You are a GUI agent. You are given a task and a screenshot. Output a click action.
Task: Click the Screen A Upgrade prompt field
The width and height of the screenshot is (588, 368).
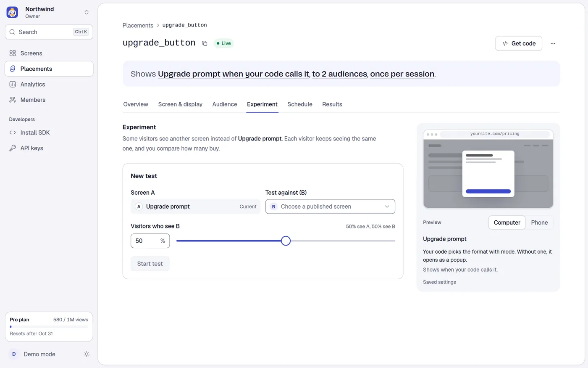(195, 207)
